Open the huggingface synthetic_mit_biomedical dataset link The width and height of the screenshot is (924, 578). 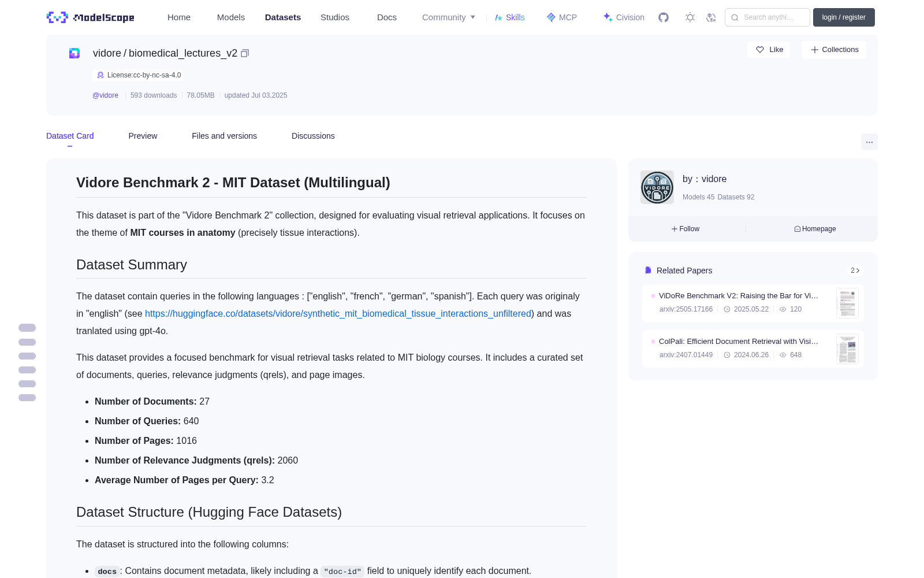coord(338,313)
